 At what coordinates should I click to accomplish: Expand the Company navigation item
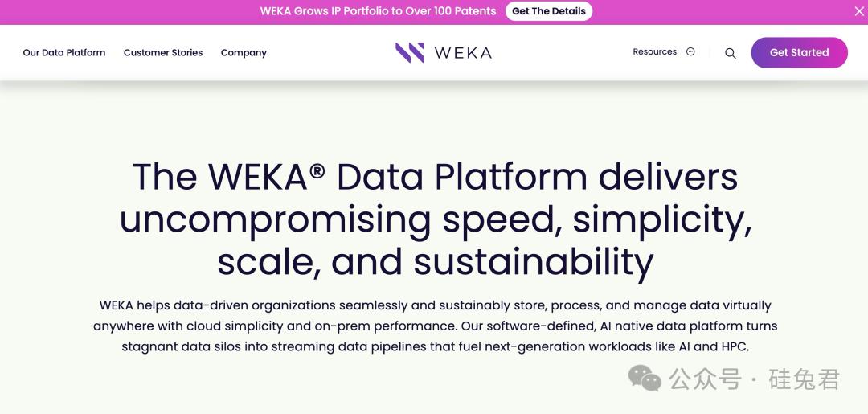click(x=244, y=52)
